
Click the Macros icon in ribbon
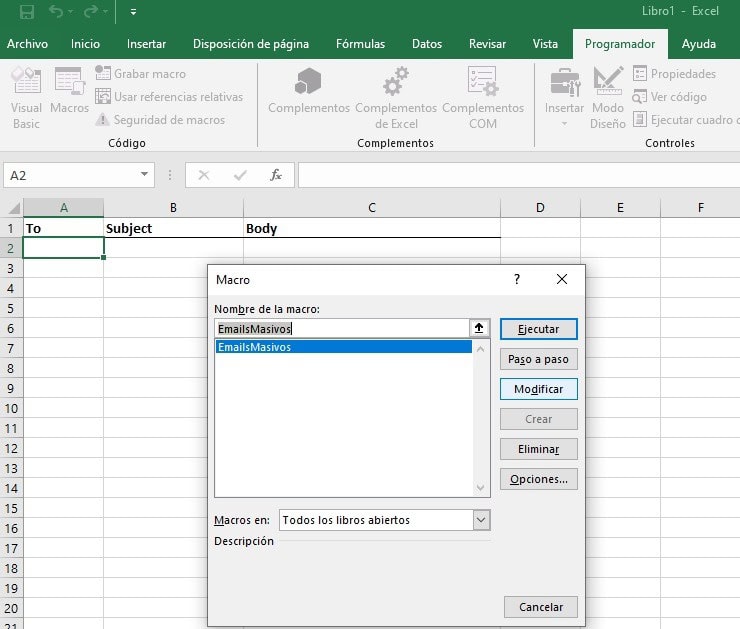(69, 83)
